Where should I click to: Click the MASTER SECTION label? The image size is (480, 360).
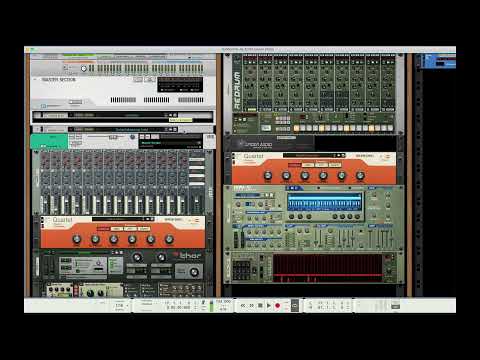59,79
